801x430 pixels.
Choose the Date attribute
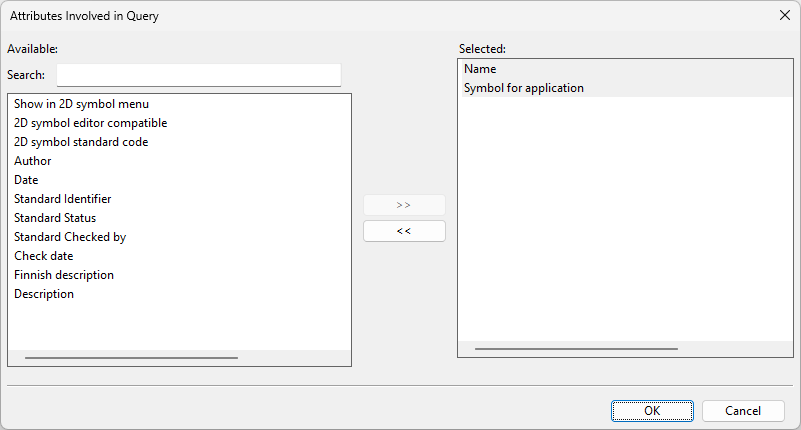coord(26,180)
